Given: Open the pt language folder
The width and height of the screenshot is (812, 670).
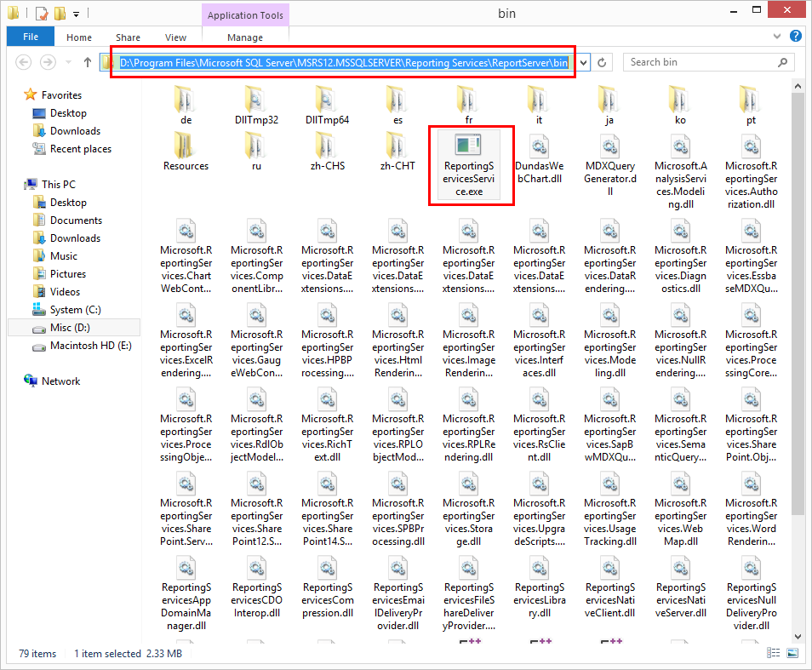Looking at the screenshot, I should pyautogui.click(x=751, y=105).
